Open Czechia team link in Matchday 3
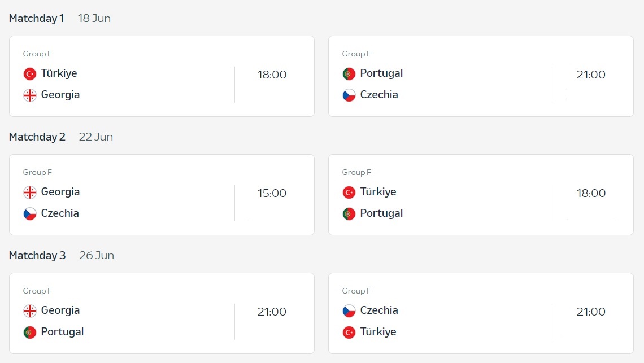644x363 pixels. (378, 310)
